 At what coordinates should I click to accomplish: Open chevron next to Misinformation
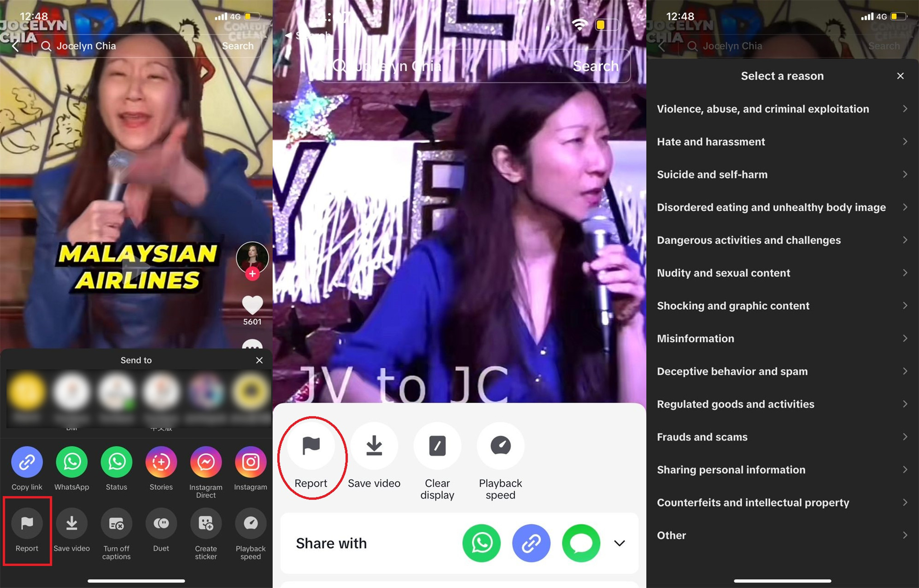click(905, 338)
